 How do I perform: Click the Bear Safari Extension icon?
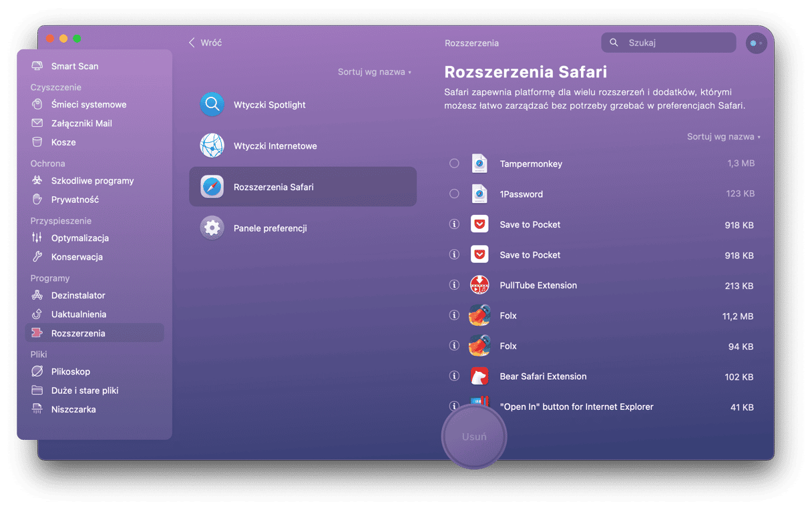(x=479, y=376)
